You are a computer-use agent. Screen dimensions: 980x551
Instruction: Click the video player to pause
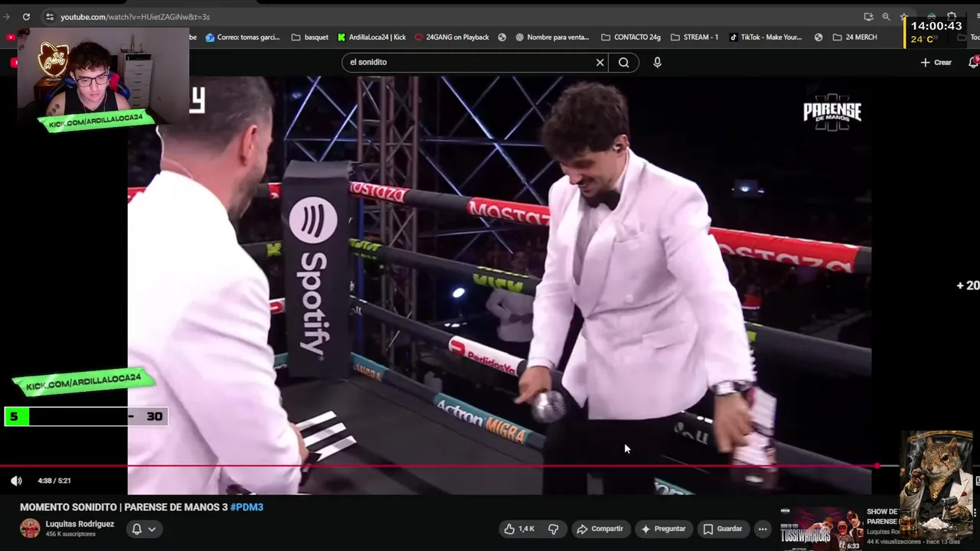(x=499, y=285)
